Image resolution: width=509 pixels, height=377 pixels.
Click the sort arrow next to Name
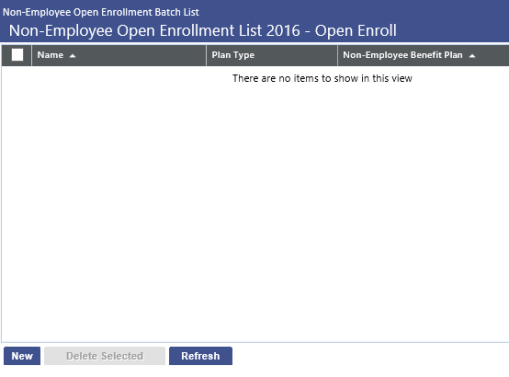coord(72,56)
